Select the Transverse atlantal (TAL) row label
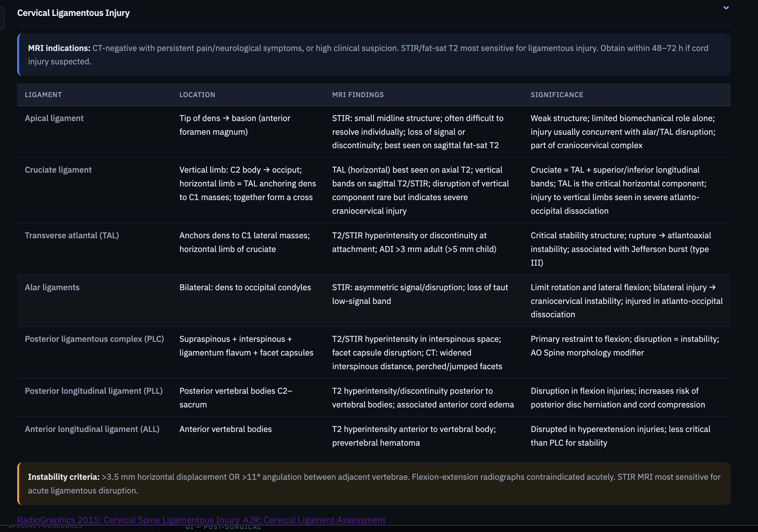The image size is (758, 532). click(72, 235)
